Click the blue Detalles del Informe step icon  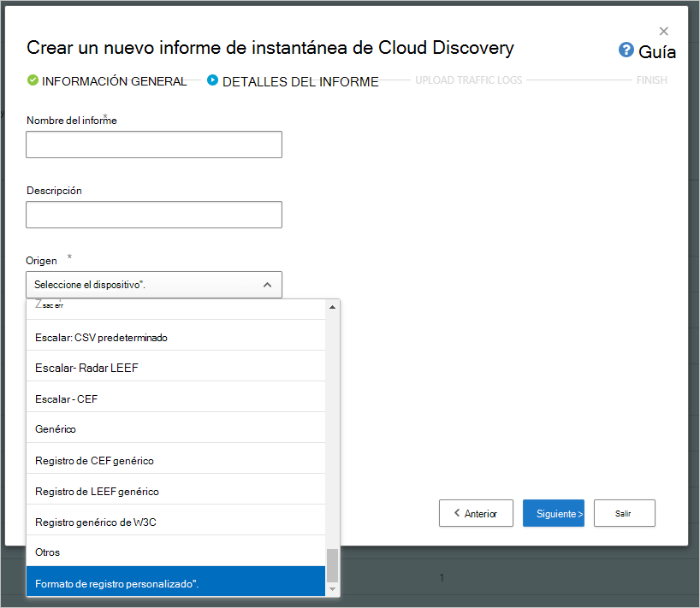[212, 80]
